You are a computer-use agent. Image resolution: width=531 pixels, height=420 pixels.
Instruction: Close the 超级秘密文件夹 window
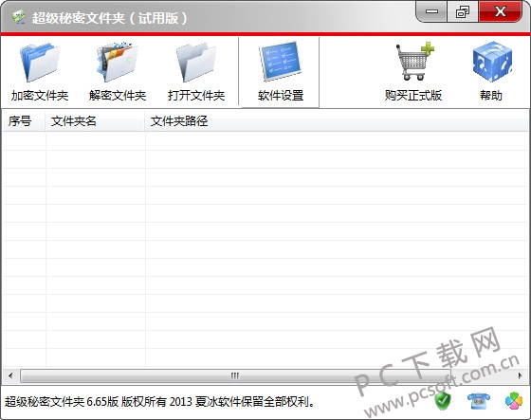tap(501, 12)
